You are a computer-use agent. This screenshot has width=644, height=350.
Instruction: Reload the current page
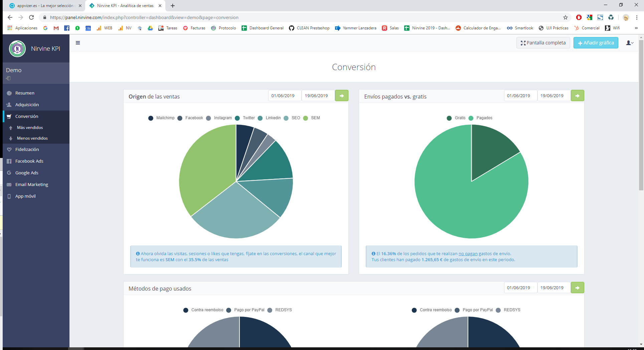(31, 17)
